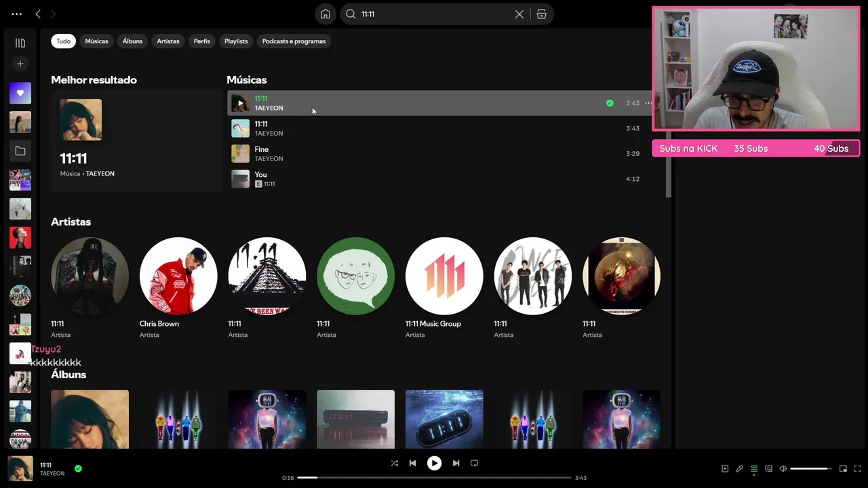
Task: Create playlist with the plus icon
Action: (x=20, y=64)
